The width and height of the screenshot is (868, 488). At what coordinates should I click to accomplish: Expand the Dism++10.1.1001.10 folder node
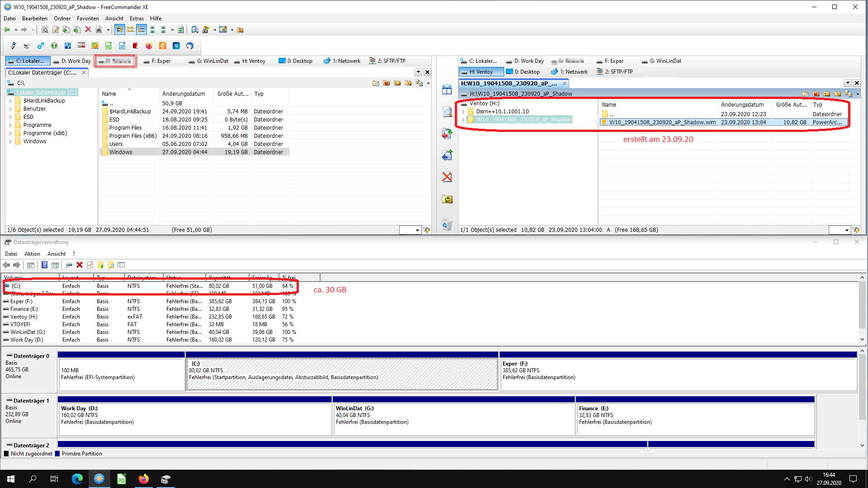pyautogui.click(x=463, y=112)
